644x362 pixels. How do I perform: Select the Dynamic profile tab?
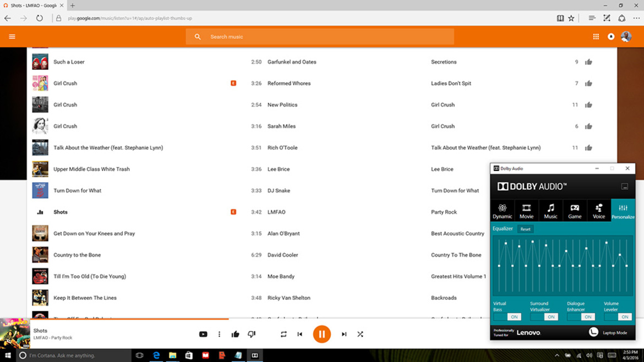click(502, 211)
